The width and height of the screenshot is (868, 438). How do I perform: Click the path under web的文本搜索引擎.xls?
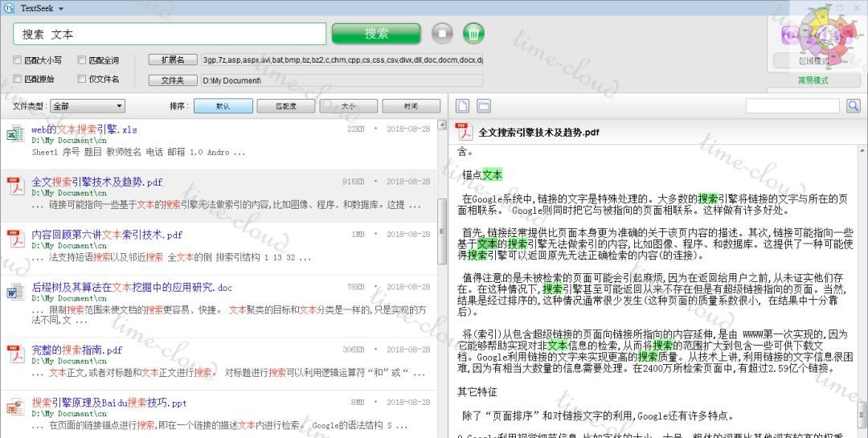pos(69,141)
